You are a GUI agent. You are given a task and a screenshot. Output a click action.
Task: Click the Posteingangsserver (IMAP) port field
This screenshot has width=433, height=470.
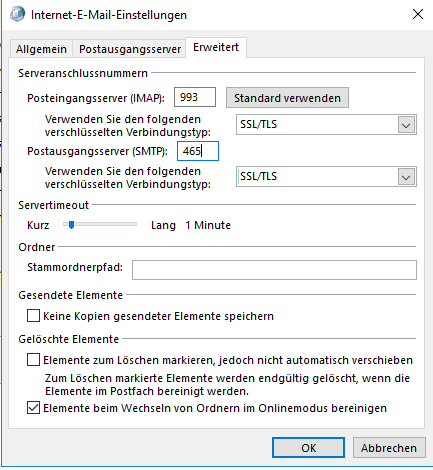click(x=195, y=97)
